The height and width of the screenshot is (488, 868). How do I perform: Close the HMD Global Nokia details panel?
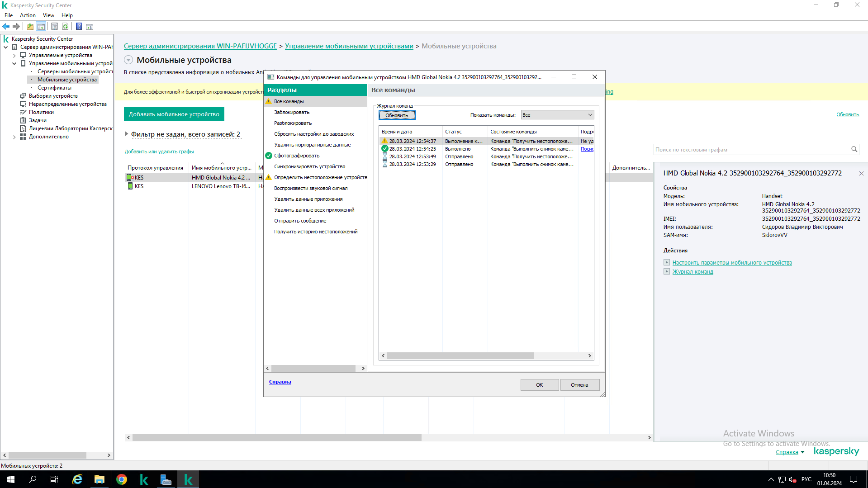[861, 174]
